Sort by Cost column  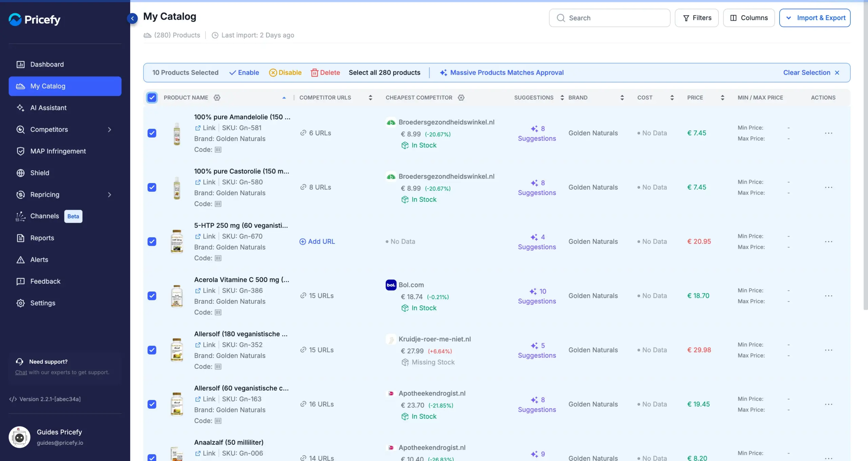point(672,98)
